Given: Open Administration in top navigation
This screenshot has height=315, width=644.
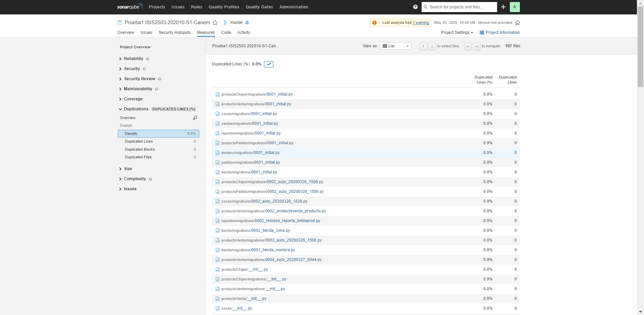Looking at the screenshot, I should [294, 7].
